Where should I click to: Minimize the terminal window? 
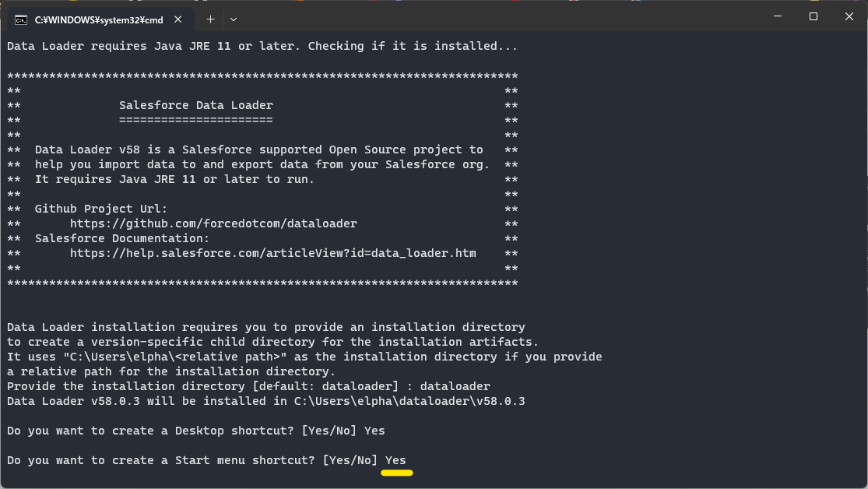(x=776, y=16)
